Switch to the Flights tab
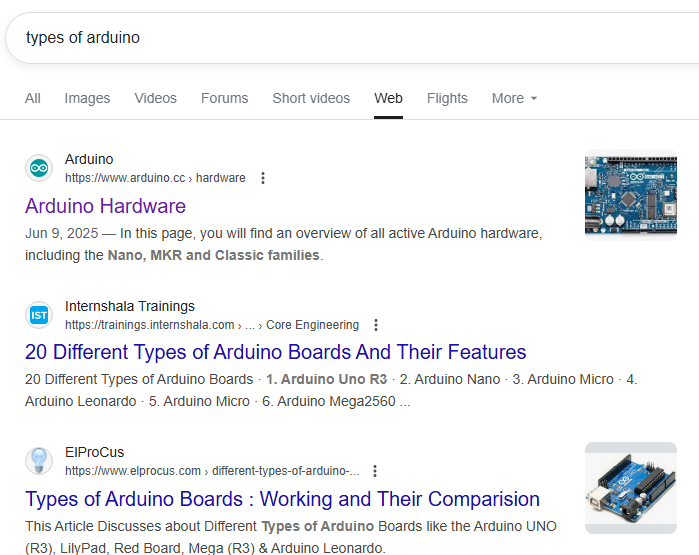Image resolution: width=699 pixels, height=555 pixels. click(447, 98)
